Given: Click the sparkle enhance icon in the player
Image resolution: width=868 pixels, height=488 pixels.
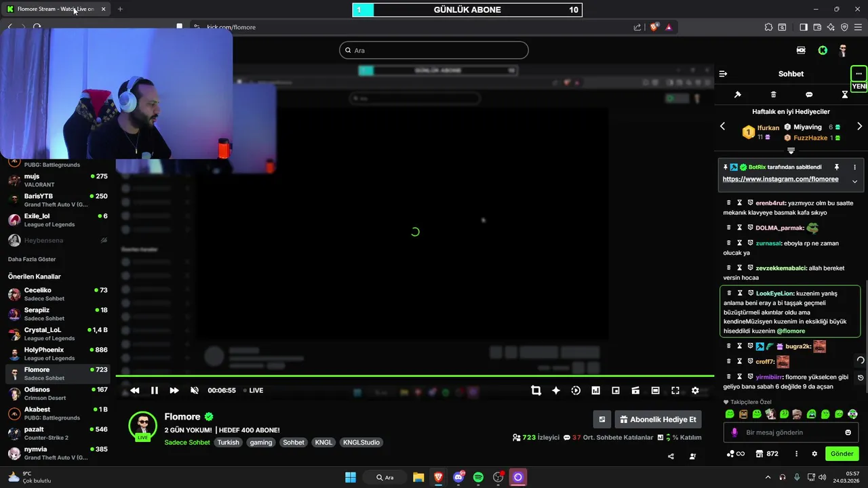Looking at the screenshot, I should click(x=556, y=390).
